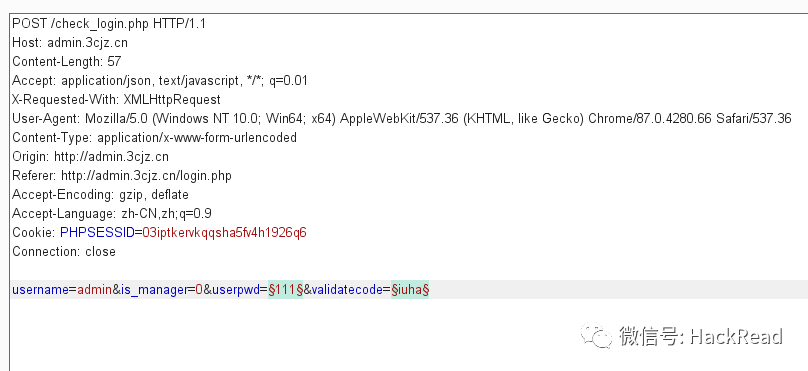The height and width of the screenshot is (371, 808).
Task: Select the Content-Length value 57
Action: click(114, 61)
